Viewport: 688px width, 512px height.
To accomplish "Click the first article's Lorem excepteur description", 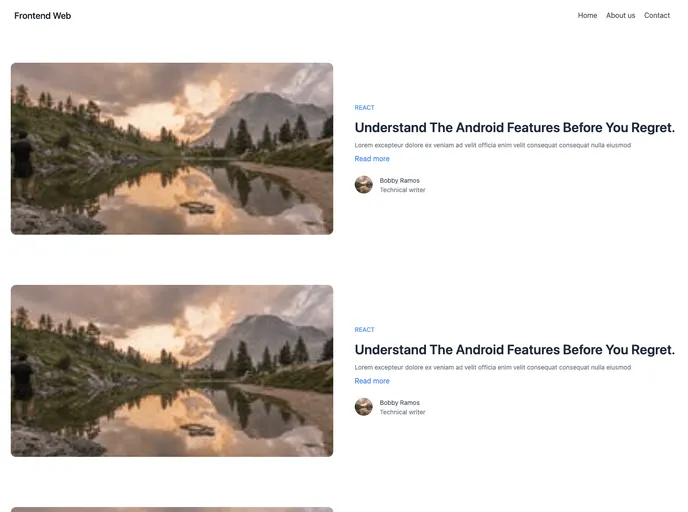I will pos(492,145).
